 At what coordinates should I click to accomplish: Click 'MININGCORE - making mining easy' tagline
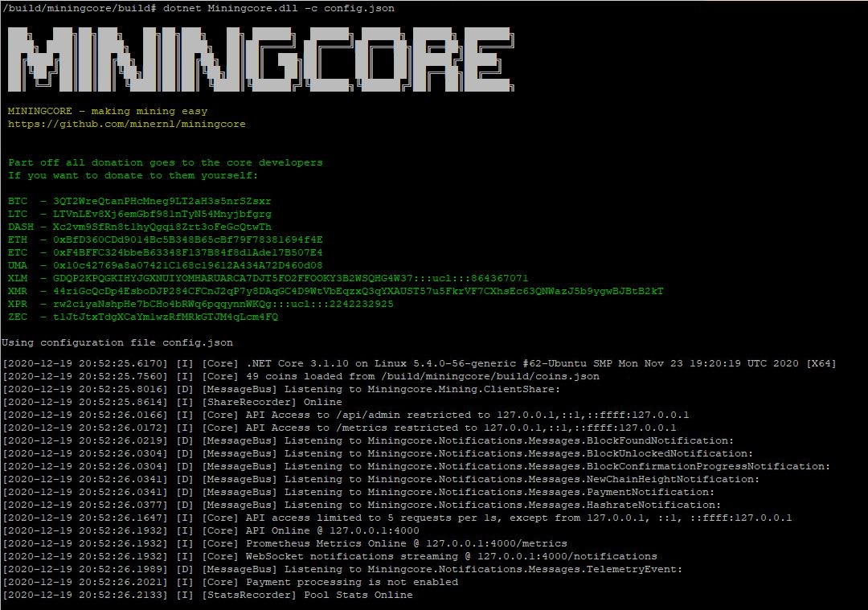click(108, 111)
